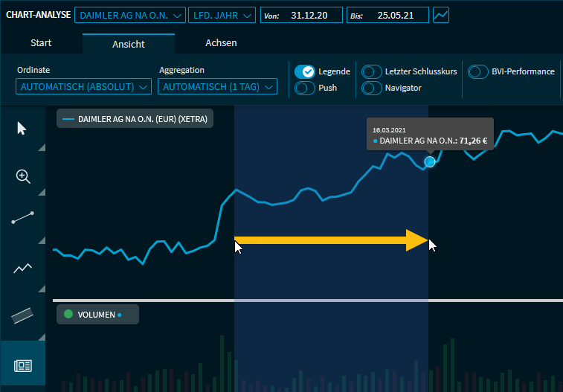This screenshot has width=563, height=392.
Task: Open Aggregation Automatisch (1 Tag) dropdown
Action: coord(217,87)
